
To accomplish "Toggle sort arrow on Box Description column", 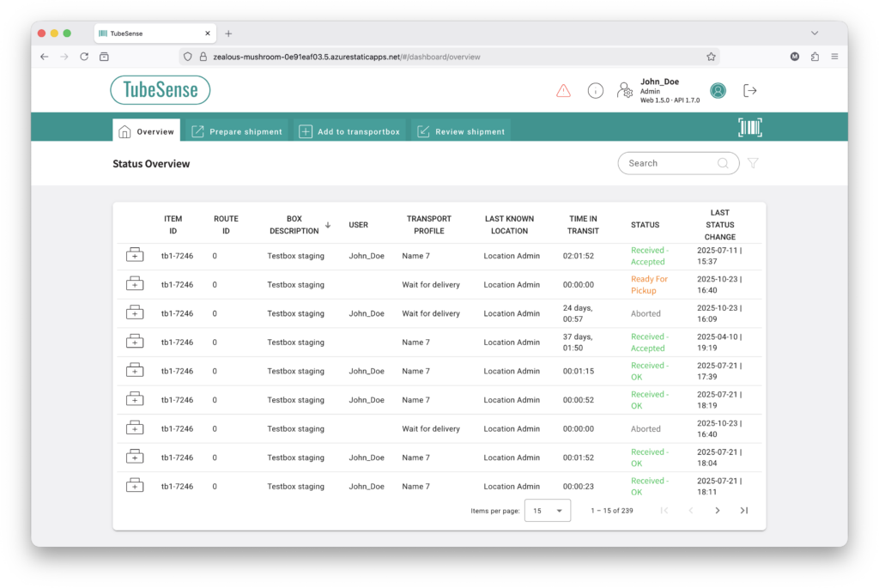I will pos(328,225).
